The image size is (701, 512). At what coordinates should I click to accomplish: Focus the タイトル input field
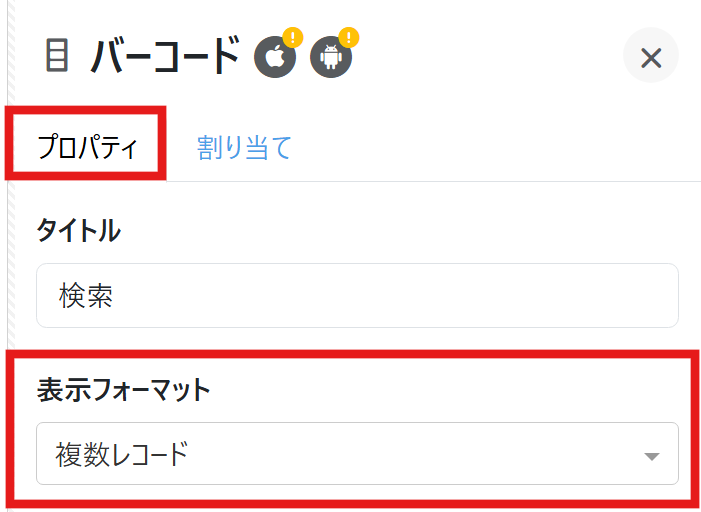[357, 296]
